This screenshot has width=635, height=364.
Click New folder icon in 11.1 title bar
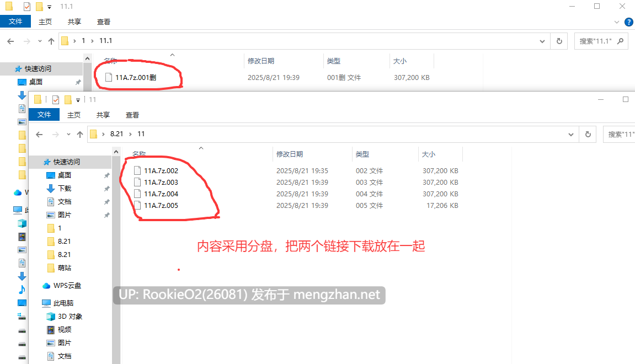39,7
